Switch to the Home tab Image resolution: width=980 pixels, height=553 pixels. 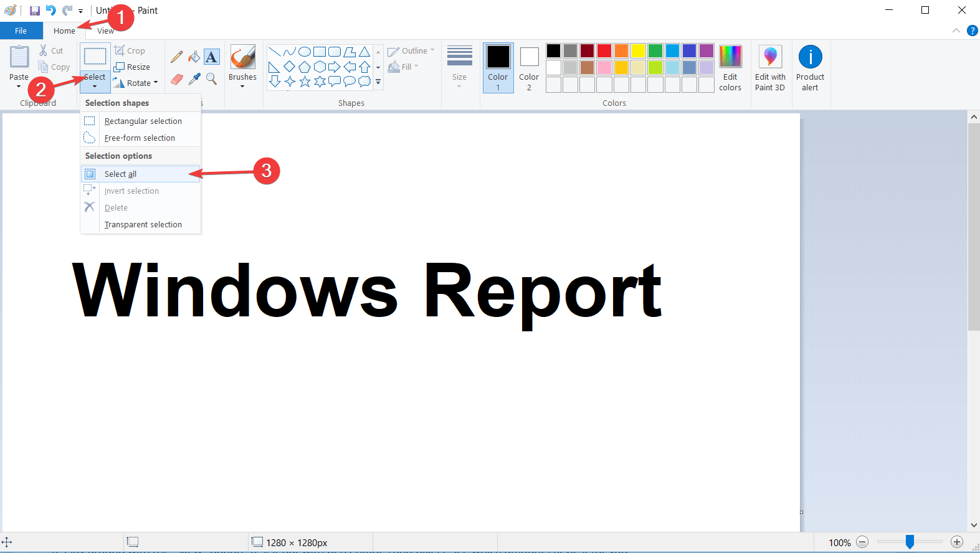click(64, 31)
